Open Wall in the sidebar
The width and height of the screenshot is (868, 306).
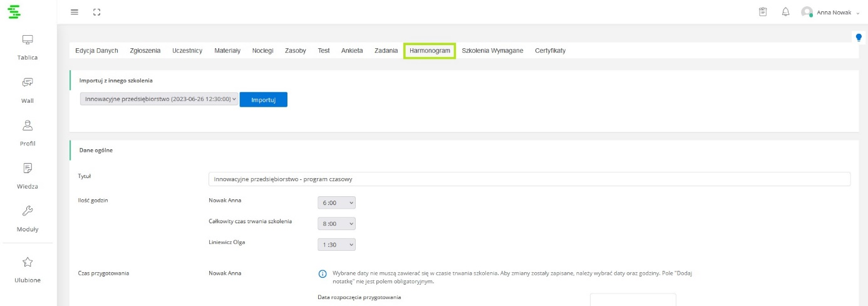point(28,90)
